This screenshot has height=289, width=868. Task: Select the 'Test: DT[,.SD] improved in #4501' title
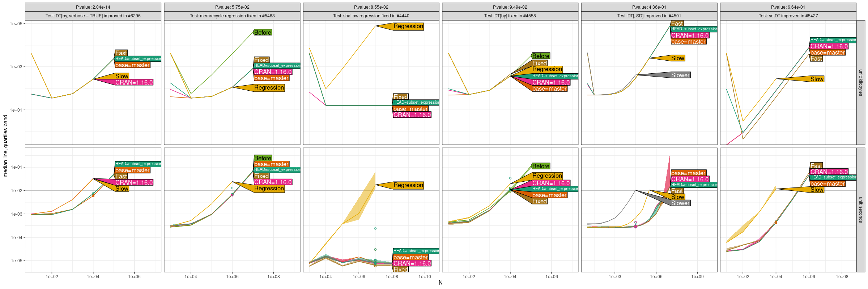[x=649, y=16]
